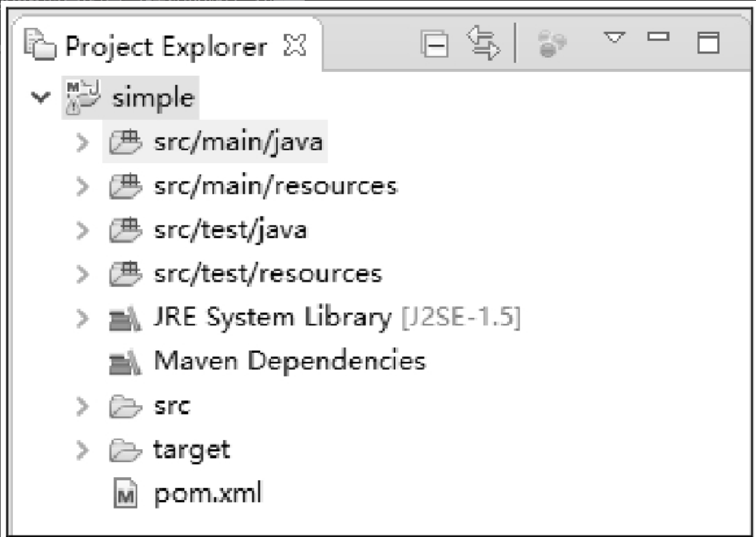Close the Project Explorer tab
Image resolution: width=756 pixels, height=537 pixels.
coord(295,45)
